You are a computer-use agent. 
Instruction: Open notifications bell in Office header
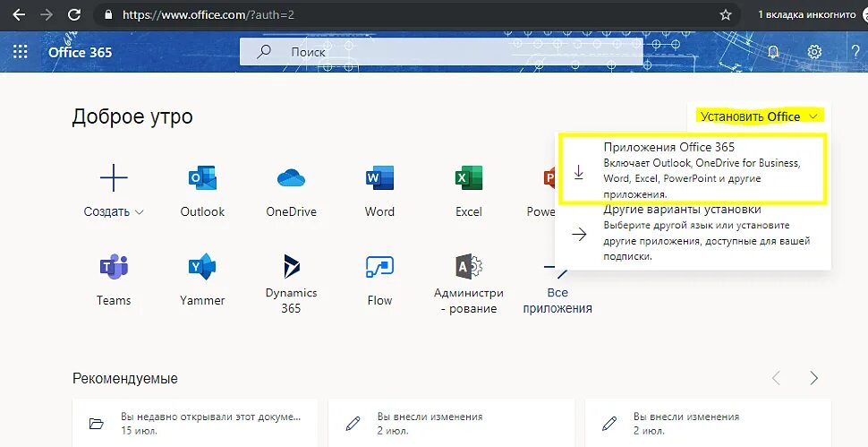coord(773,52)
